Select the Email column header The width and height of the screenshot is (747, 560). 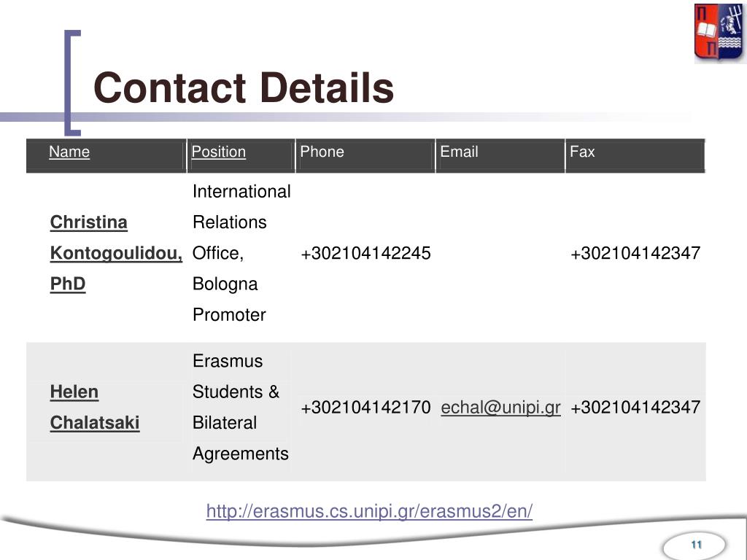[x=459, y=152]
